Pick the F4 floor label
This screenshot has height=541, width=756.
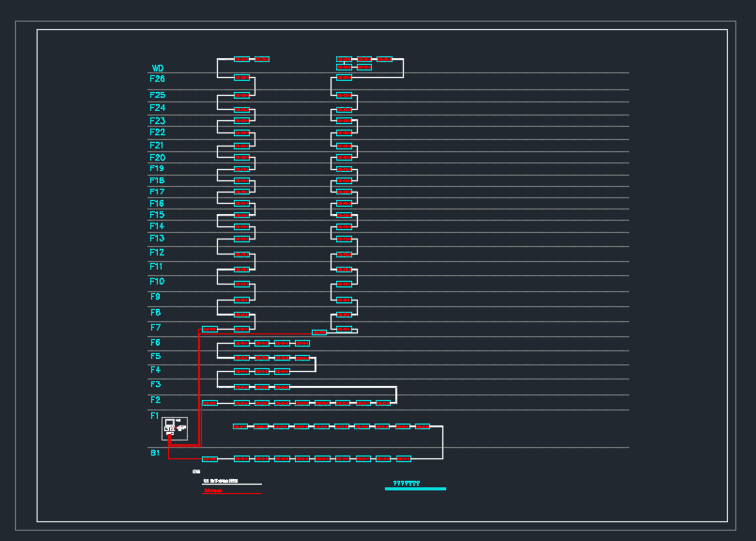[x=155, y=370]
